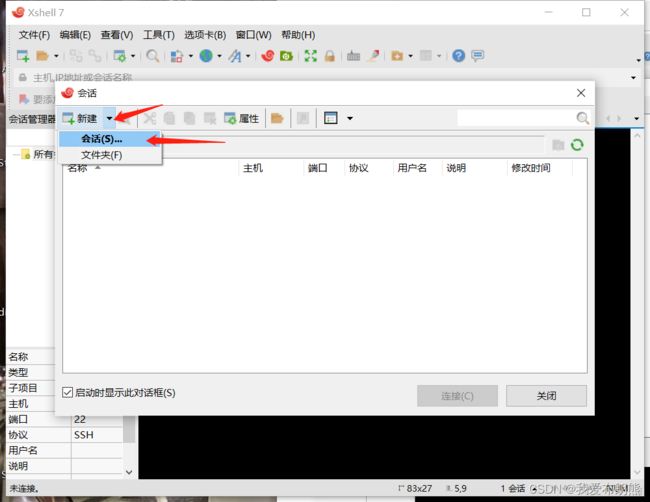Click the 关闭 button
650x502 pixels.
pos(546,396)
